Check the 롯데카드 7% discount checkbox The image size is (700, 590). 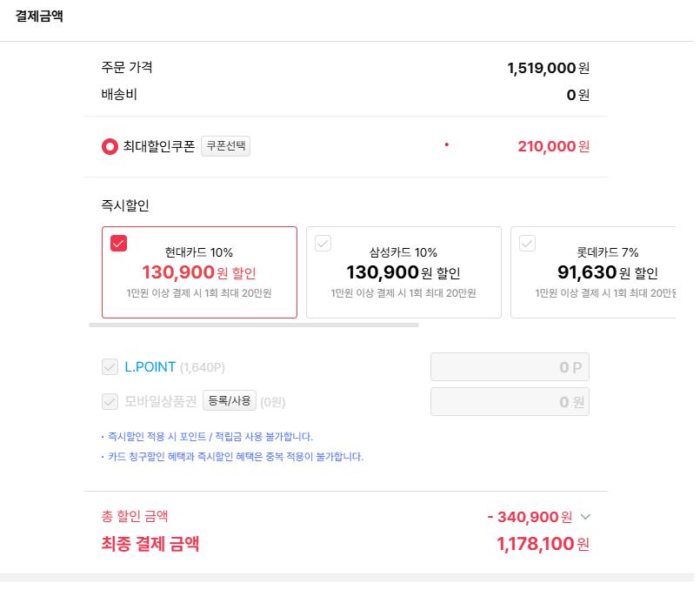(527, 244)
